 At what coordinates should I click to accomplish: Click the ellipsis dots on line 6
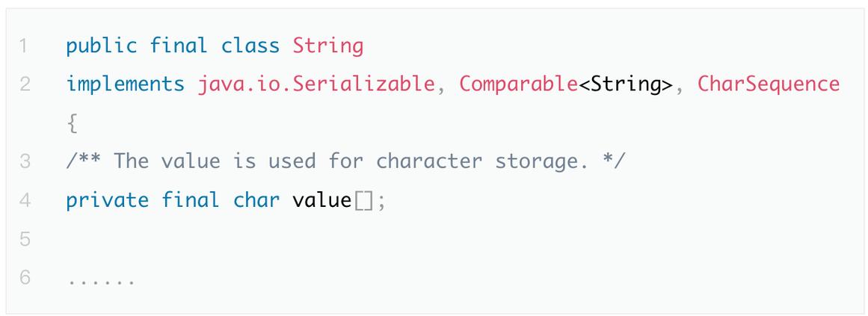click(101, 281)
